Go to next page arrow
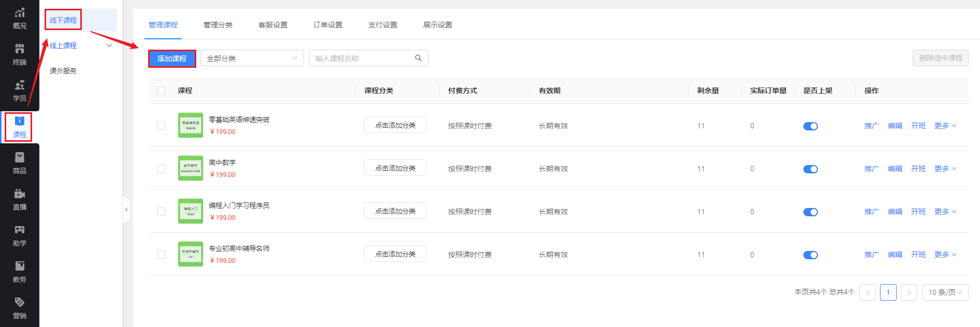Image resolution: width=980 pixels, height=327 pixels. pos(909,292)
